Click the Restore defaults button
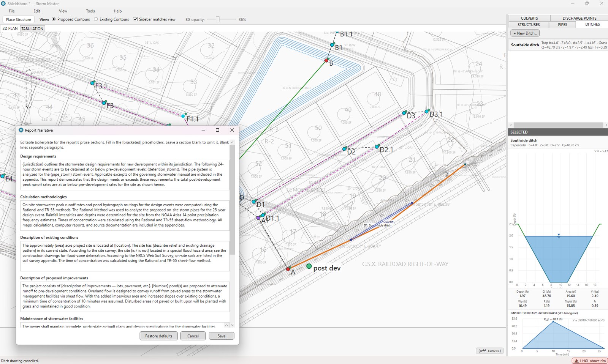608x364 pixels. click(x=158, y=336)
